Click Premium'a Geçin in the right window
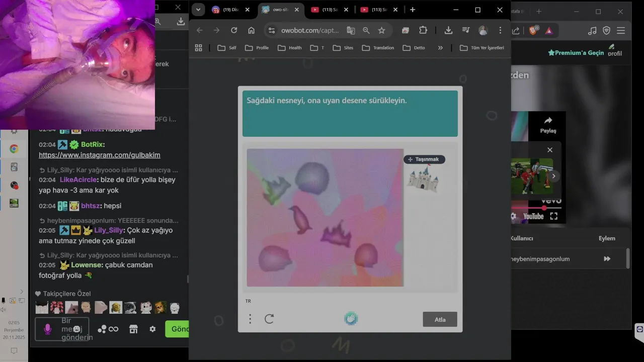 576,53
